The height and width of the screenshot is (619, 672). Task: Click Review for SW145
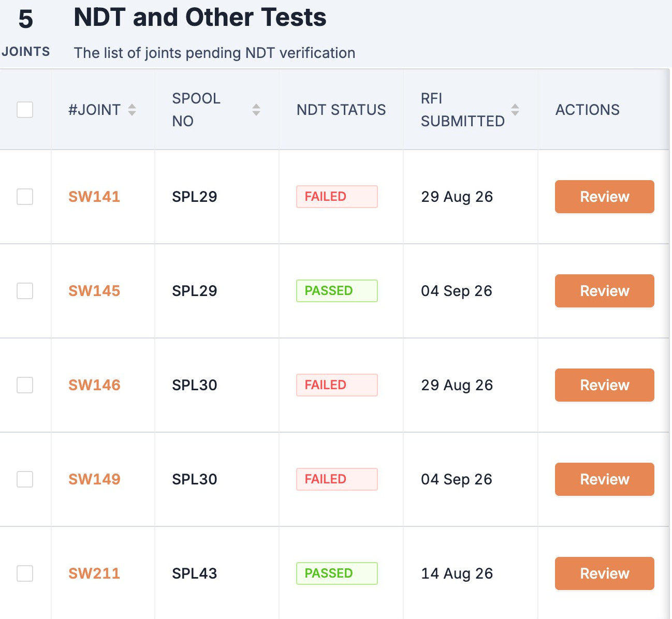point(605,291)
